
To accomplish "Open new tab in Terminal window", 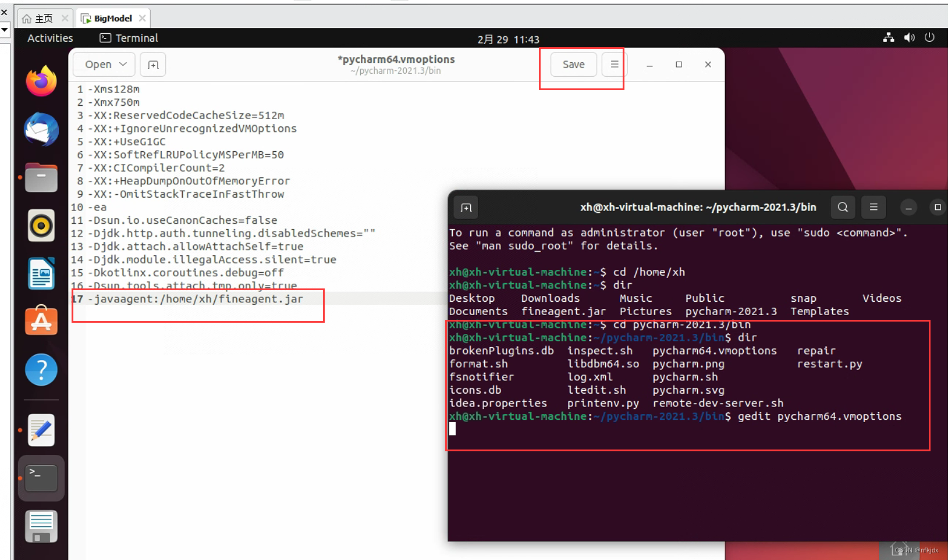I will (466, 208).
